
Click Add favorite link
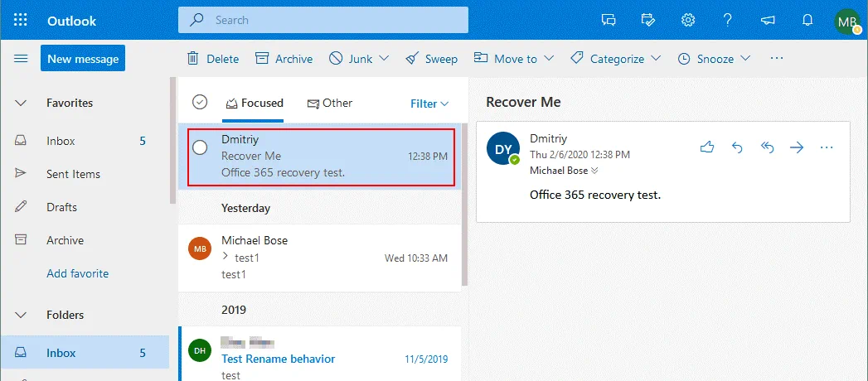[x=77, y=273]
